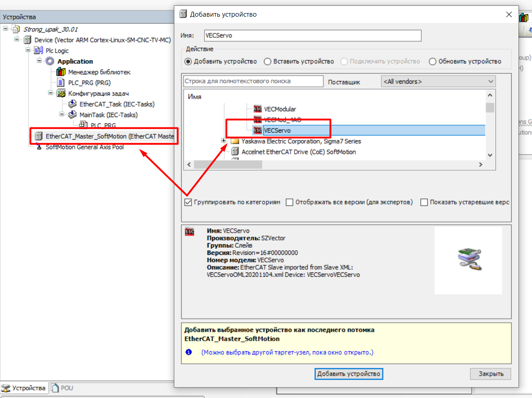Screen dimensions: 532x398
Task: Collapse the Application node
Action: coord(39,61)
